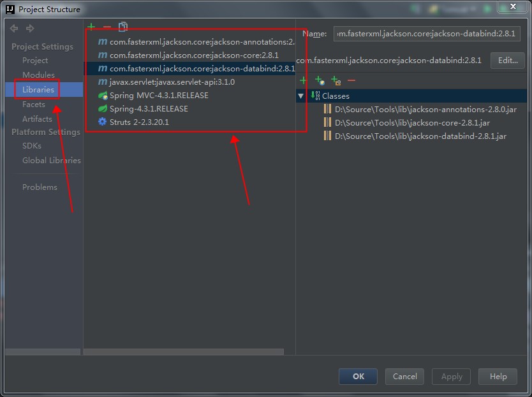
Task: Click jar icon of jackson-annotations-2.8.0.jar
Action: 327,109
